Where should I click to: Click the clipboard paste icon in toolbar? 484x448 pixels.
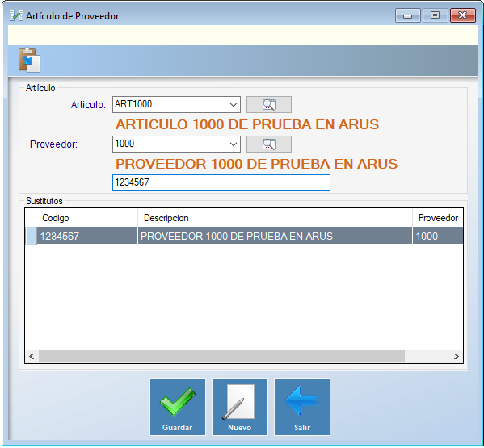(29, 60)
